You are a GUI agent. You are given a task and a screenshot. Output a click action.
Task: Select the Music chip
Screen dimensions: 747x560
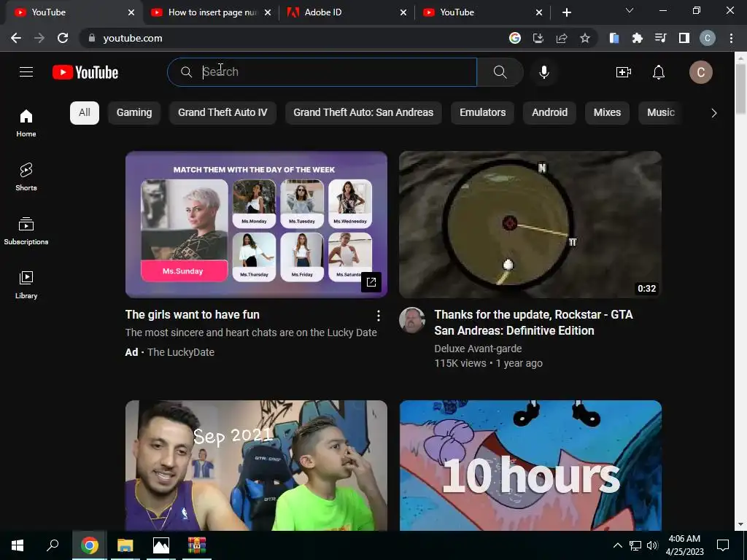[660, 113]
